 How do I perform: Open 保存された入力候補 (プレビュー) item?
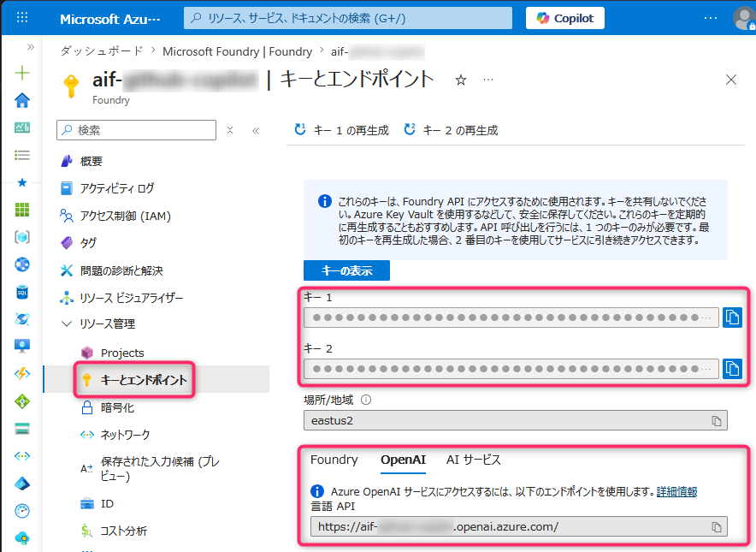[160, 468]
